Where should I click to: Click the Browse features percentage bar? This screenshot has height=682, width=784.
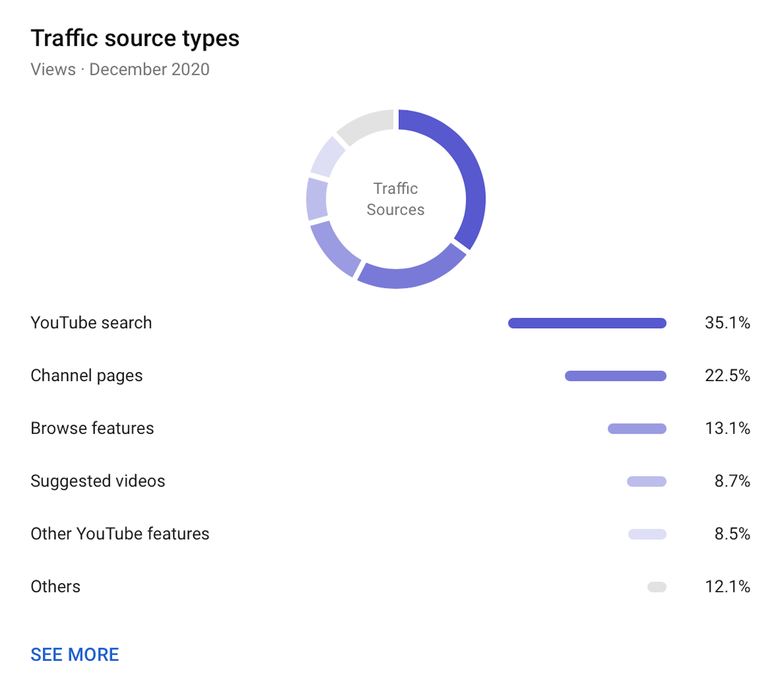(637, 429)
